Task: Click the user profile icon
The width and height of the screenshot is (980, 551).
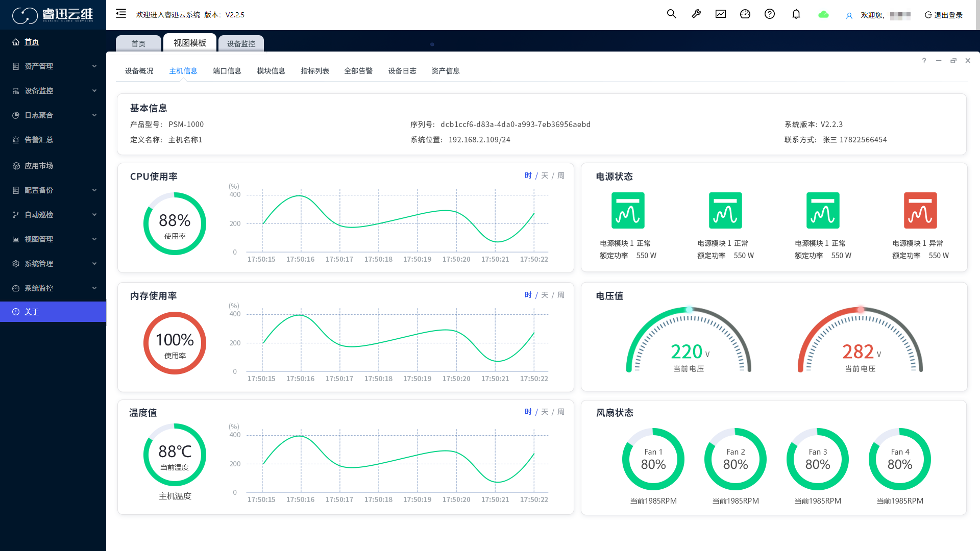Action: (849, 16)
